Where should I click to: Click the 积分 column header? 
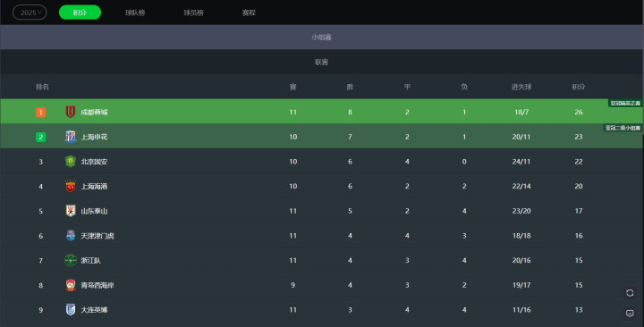click(579, 87)
